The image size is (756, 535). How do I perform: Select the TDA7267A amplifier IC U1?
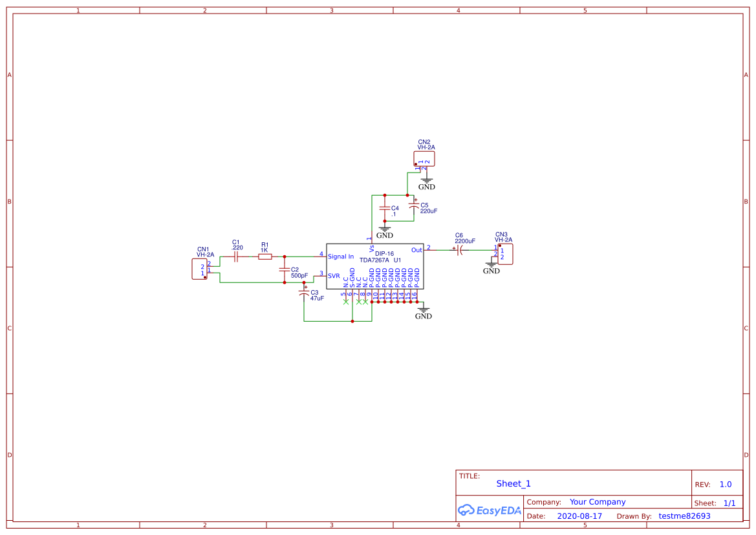pyautogui.click(x=375, y=265)
